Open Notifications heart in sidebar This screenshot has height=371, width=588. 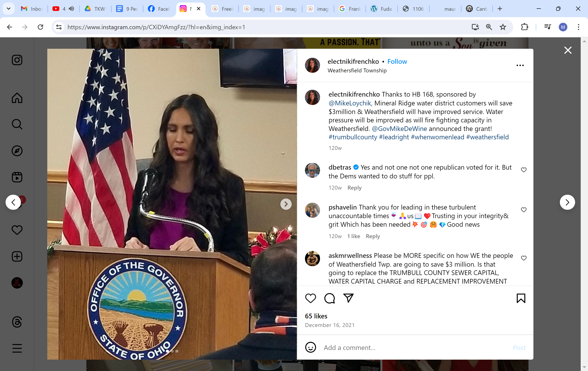tap(17, 230)
